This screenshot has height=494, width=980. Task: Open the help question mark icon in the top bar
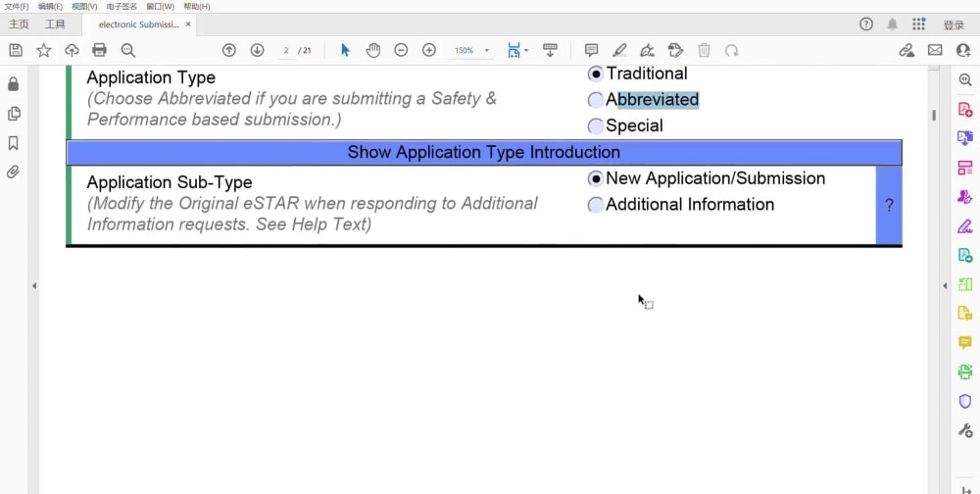pos(865,25)
